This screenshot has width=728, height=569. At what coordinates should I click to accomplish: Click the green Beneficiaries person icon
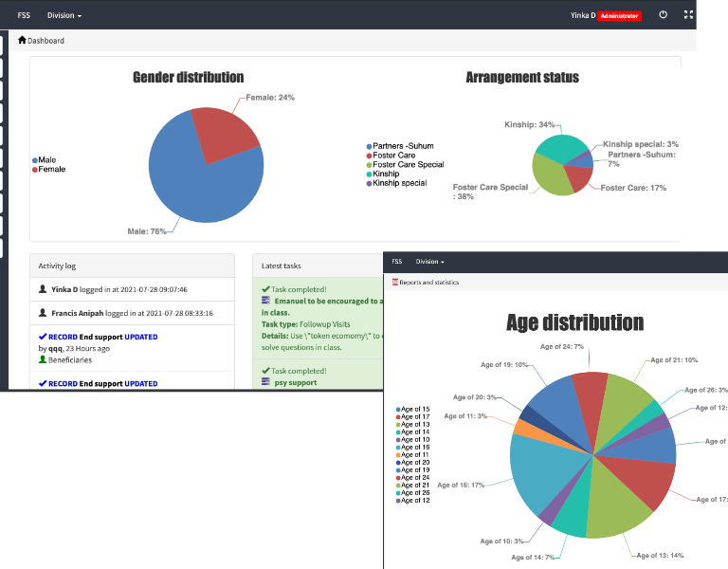click(x=43, y=359)
